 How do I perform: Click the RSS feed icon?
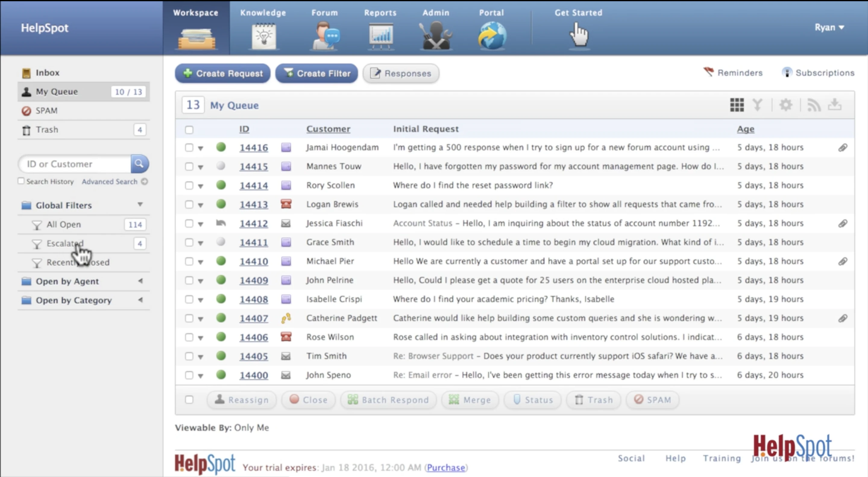814,105
